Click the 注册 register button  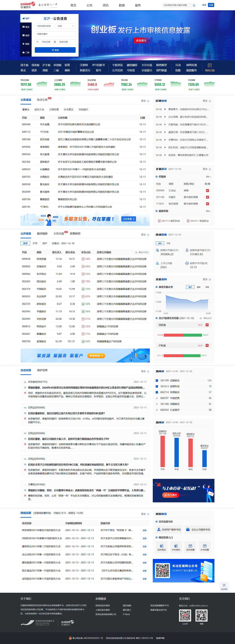[211, 5]
